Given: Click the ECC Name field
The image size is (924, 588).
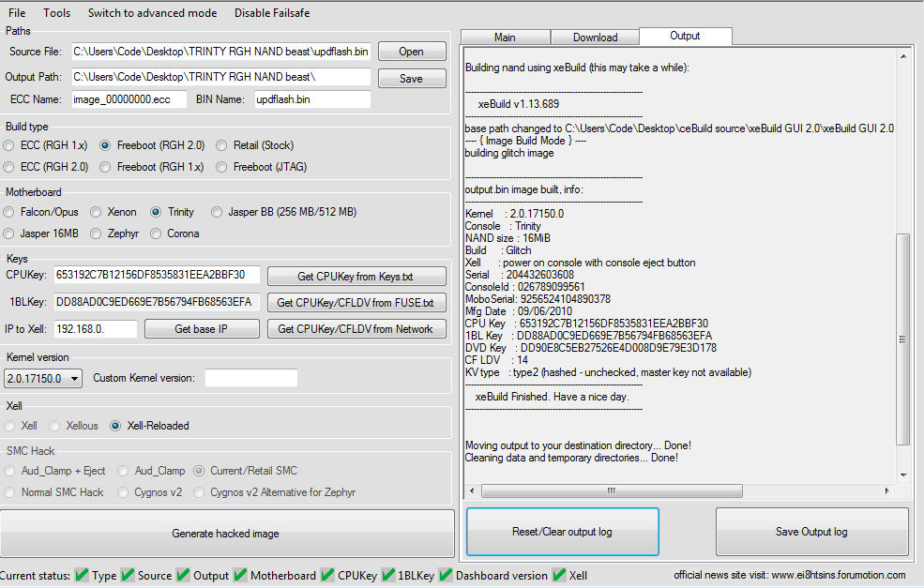Looking at the screenshot, I should click(x=129, y=99).
